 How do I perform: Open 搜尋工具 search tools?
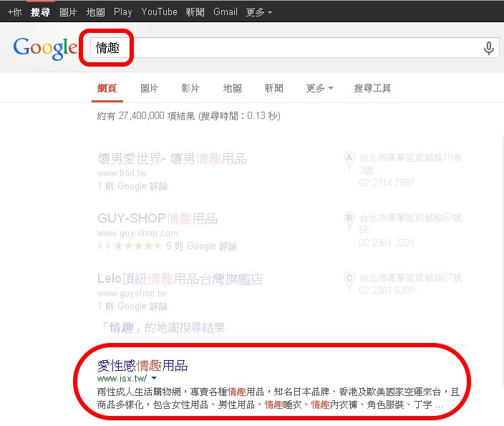point(372,88)
